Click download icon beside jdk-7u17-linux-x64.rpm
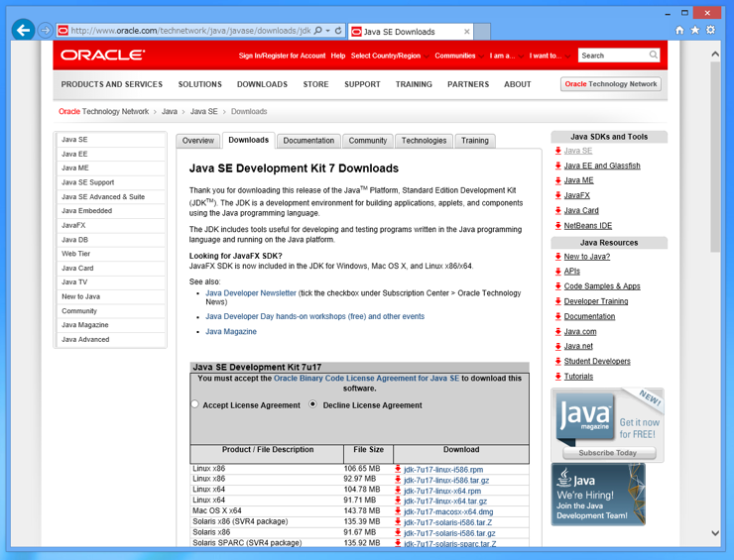 tap(398, 491)
